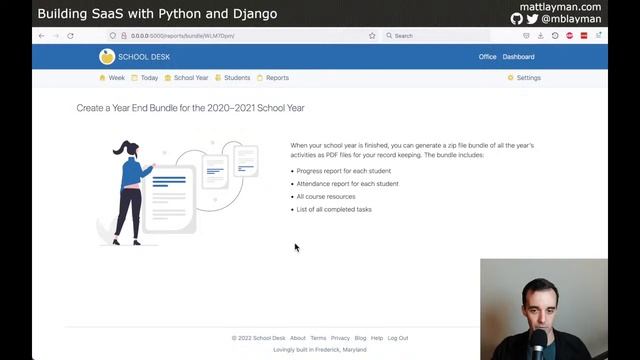Click 'Attendance report for each student' text

click(x=347, y=184)
